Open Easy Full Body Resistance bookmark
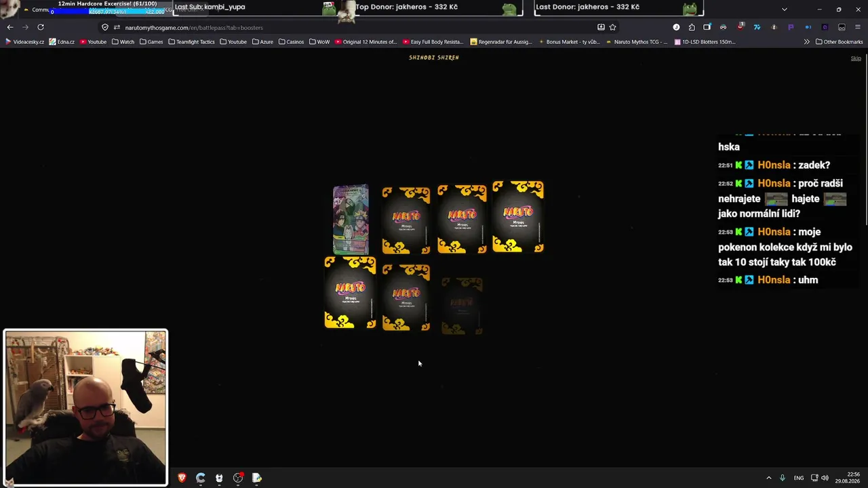Viewport: 868px width, 488px height. [x=433, y=42]
